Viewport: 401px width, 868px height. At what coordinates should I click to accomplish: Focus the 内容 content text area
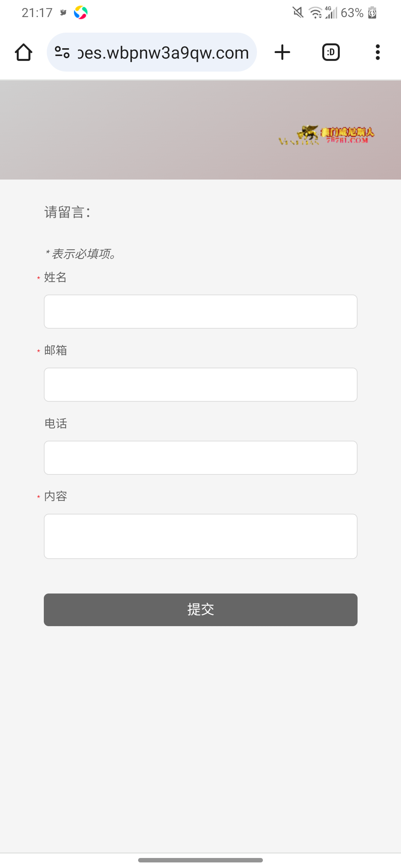(200, 536)
